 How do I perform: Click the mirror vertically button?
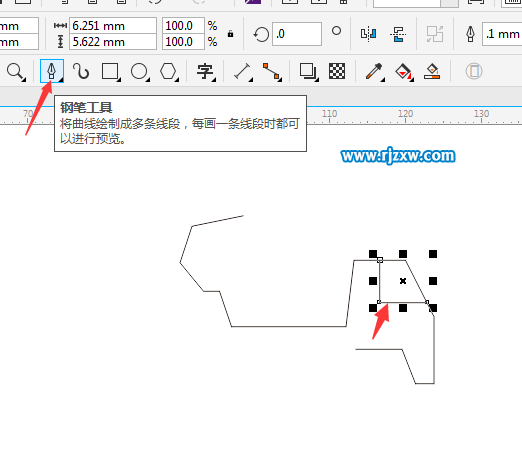398,34
